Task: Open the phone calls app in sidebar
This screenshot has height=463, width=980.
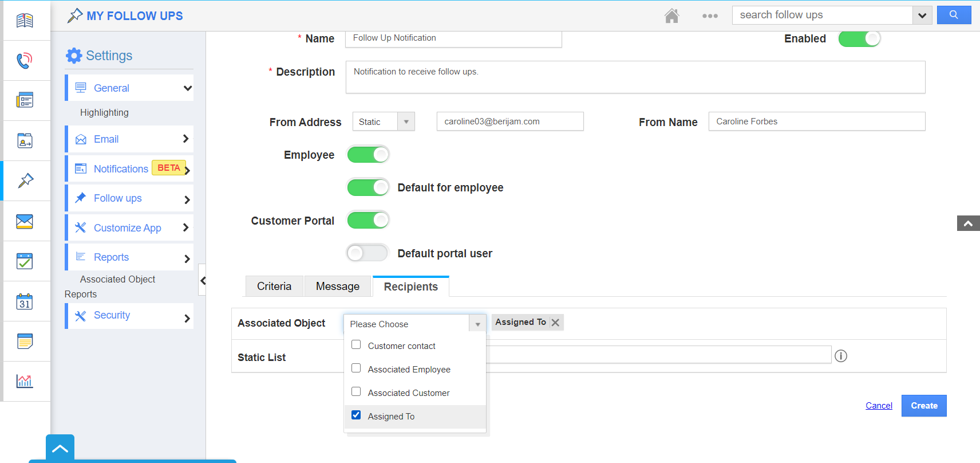Action: pyautogui.click(x=25, y=61)
